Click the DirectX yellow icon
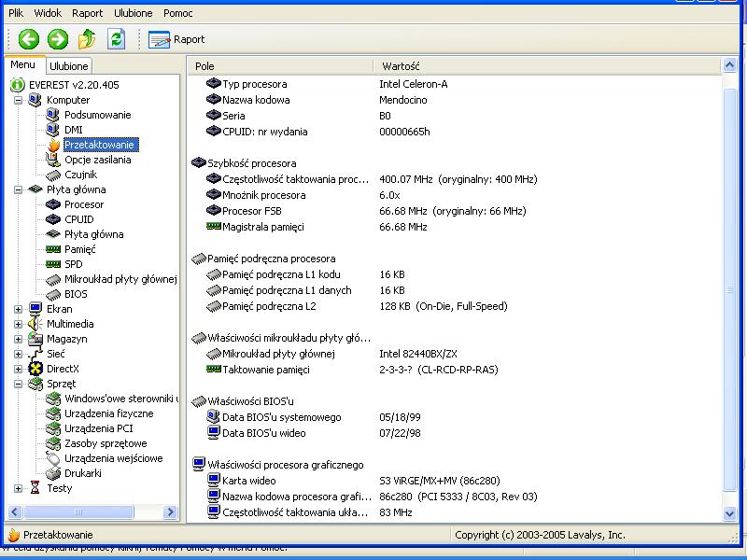The width and height of the screenshot is (747, 560). tap(35, 369)
